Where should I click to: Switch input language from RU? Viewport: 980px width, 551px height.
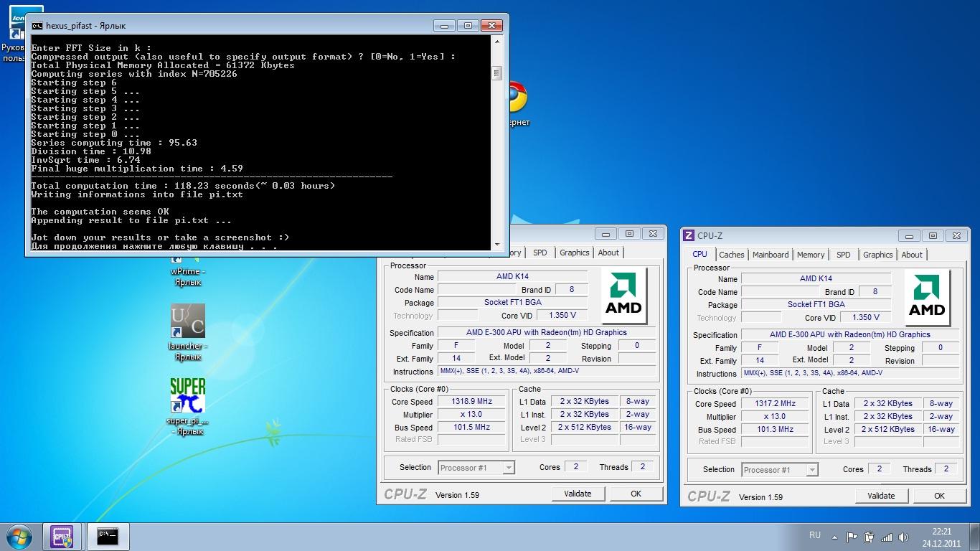point(815,535)
